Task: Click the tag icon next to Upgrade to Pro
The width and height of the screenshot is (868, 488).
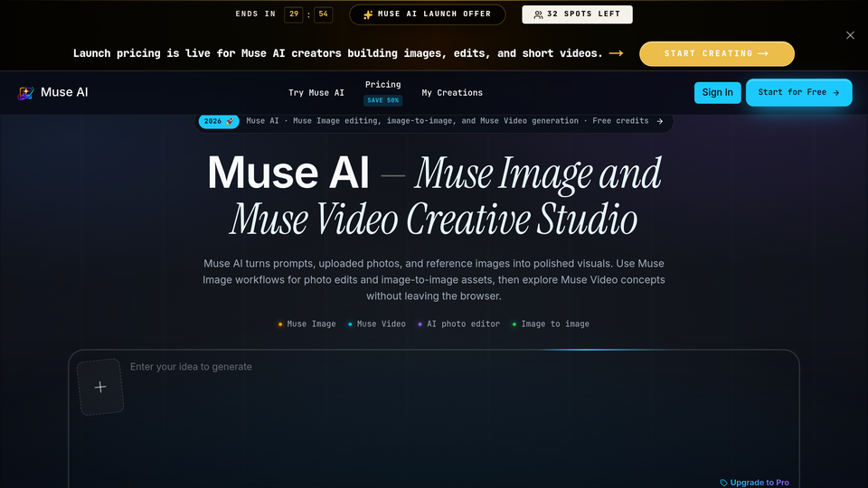Action: 723,483
